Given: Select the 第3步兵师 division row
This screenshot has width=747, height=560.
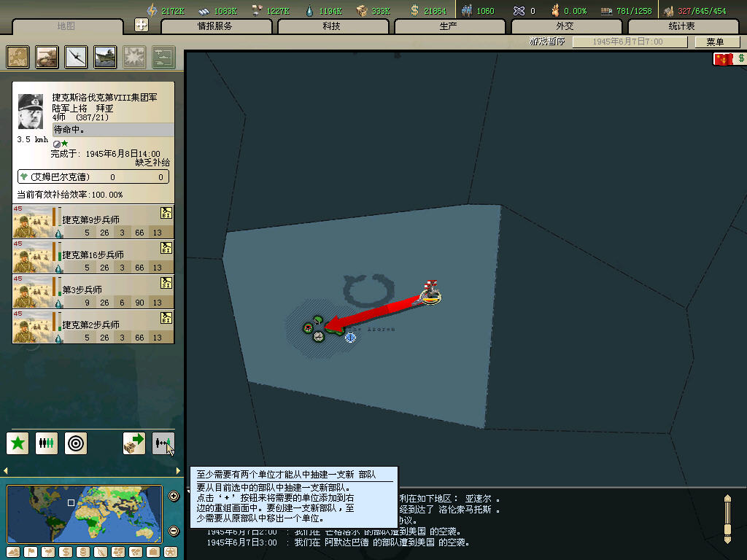Looking at the screenshot, I should (x=93, y=292).
